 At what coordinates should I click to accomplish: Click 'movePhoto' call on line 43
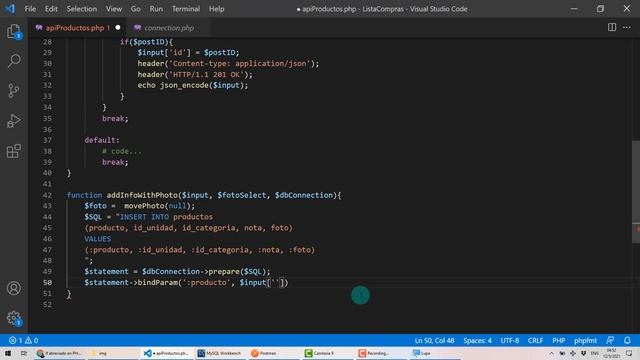[x=144, y=206]
